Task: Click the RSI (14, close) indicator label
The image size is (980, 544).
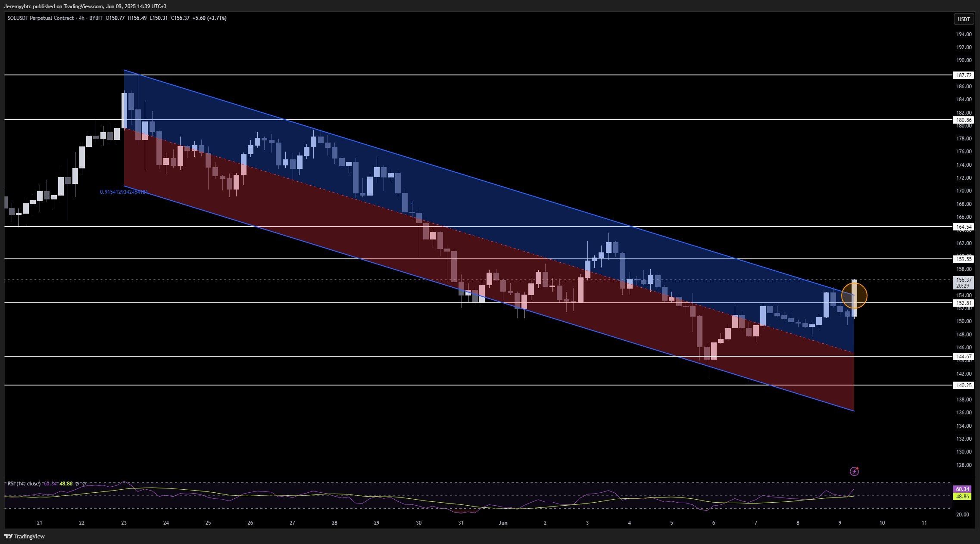Action: click(24, 484)
